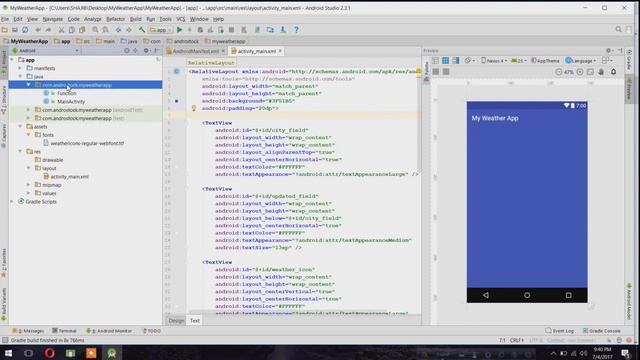Open the Refactor menu

[116, 19]
